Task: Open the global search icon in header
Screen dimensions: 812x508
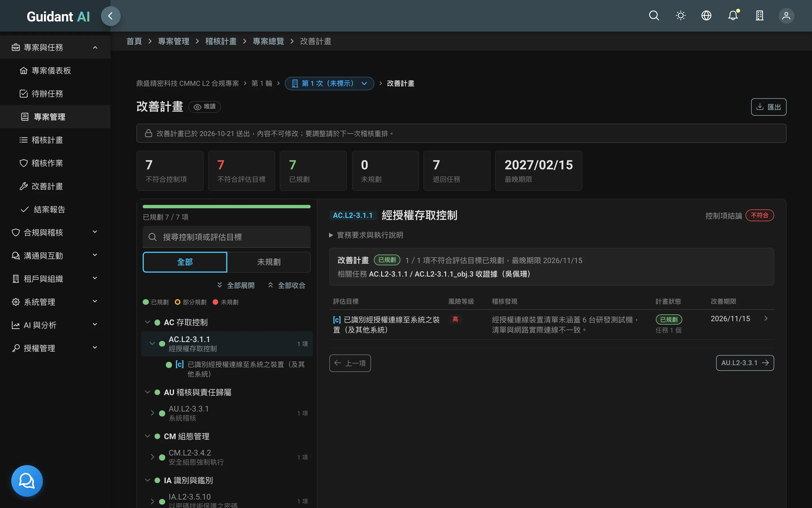Action: tap(654, 16)
